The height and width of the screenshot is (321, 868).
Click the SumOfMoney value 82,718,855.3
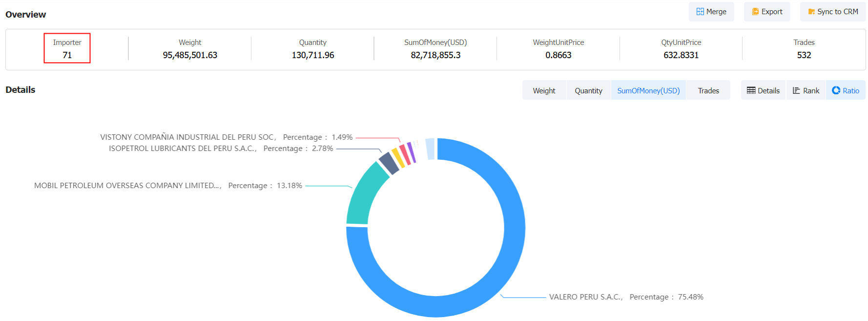point(435,55)
